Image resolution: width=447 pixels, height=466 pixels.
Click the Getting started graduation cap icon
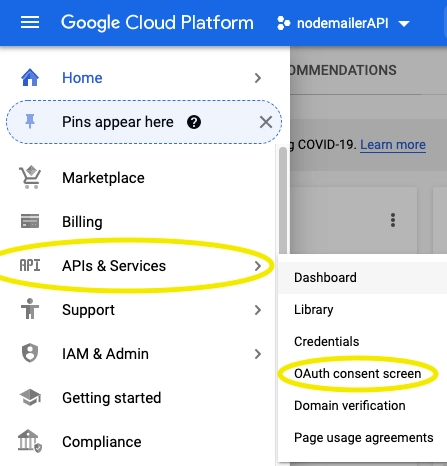[x=30, y=397]
